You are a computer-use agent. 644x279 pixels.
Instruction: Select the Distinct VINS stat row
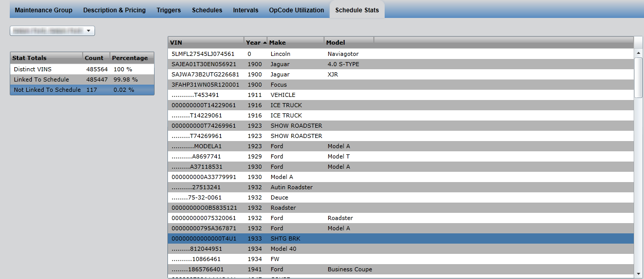pos(82,69)
